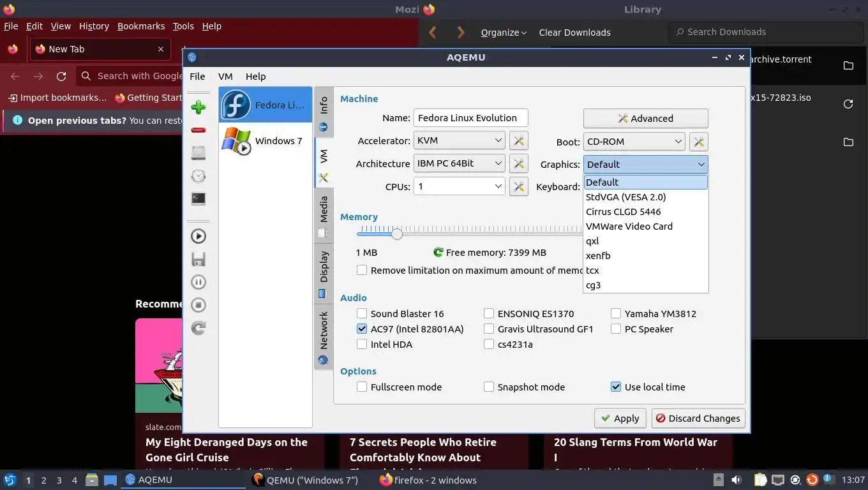Viewport: 868px width, 490px height.
Task: Open Organize dropdown in Library window
Action: (x=504, y=33)
